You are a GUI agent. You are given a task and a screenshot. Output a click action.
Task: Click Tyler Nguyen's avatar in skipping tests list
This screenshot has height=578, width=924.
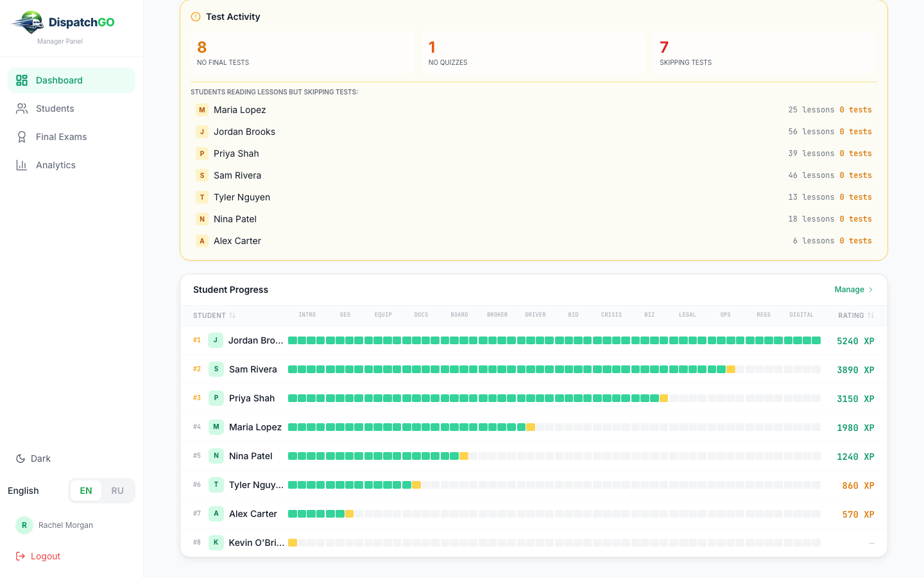pos(202,197)
